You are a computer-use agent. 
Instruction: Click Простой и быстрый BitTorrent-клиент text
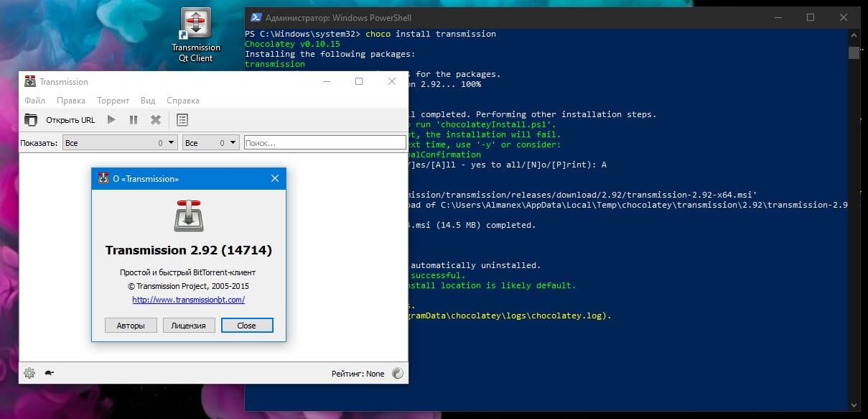click(189, 272)
